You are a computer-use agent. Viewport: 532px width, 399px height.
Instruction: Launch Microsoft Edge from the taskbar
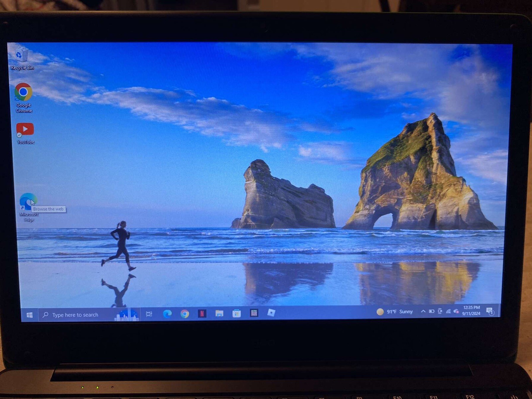click(167, 314)
